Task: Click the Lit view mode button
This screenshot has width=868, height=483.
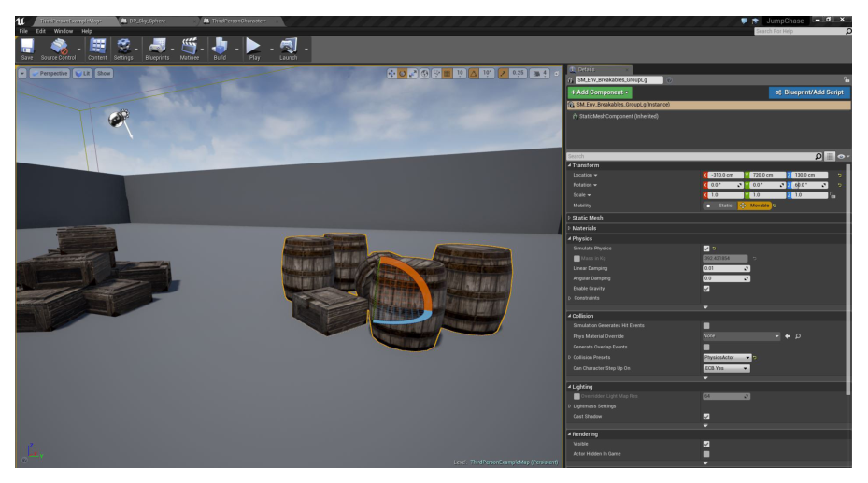Action: point(82,73)
